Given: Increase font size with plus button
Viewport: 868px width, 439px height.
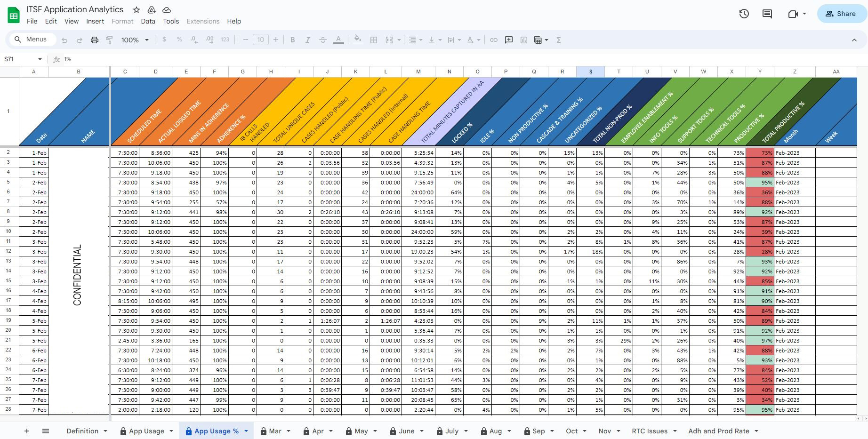Looking at the screenshot, I should click(x=276, y=40).
